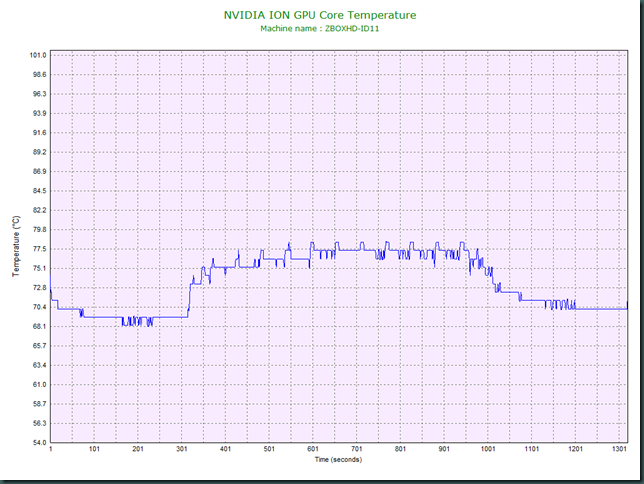Click the 101 tick label on time axis

tap(94, 449)
